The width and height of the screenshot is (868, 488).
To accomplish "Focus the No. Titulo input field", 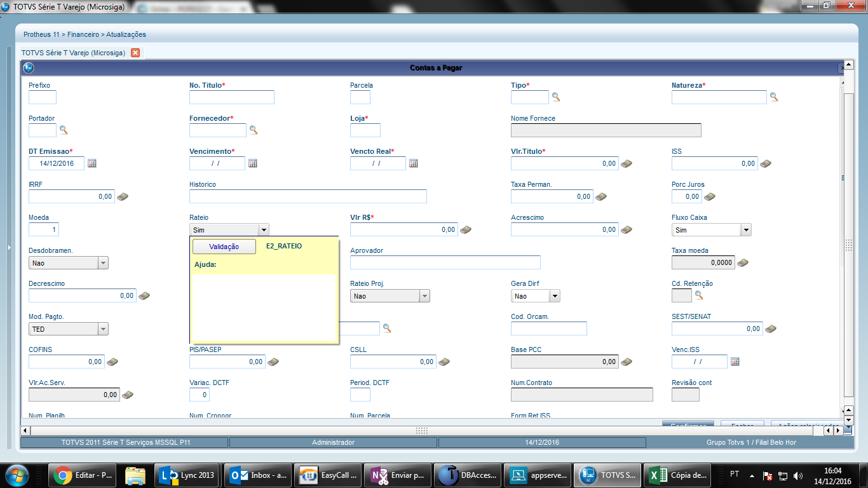I will 232,97.
